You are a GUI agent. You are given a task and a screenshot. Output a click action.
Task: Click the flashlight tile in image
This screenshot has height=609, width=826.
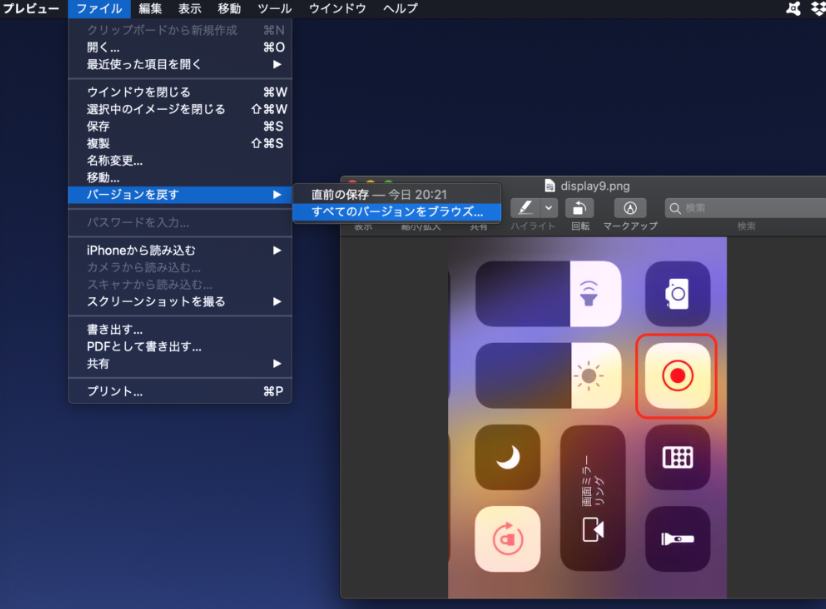(x=677, y=539)
